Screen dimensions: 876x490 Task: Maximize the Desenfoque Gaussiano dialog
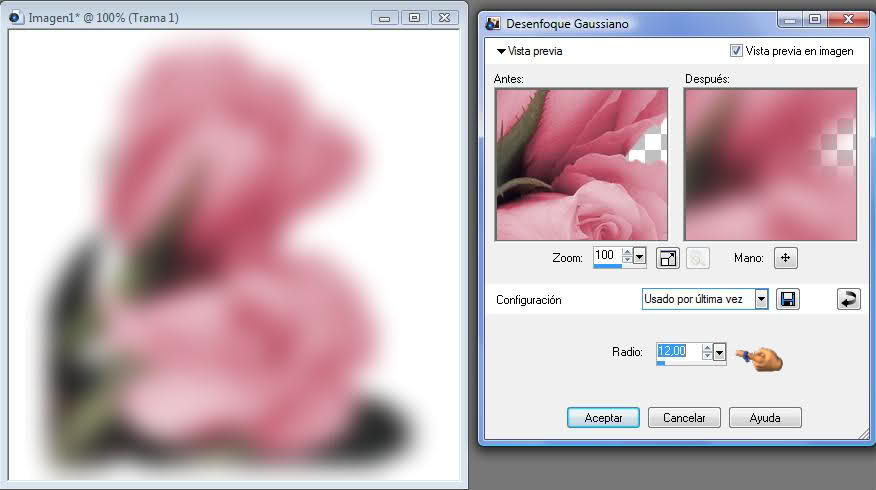pyautogui.click(x=815, y=20)
